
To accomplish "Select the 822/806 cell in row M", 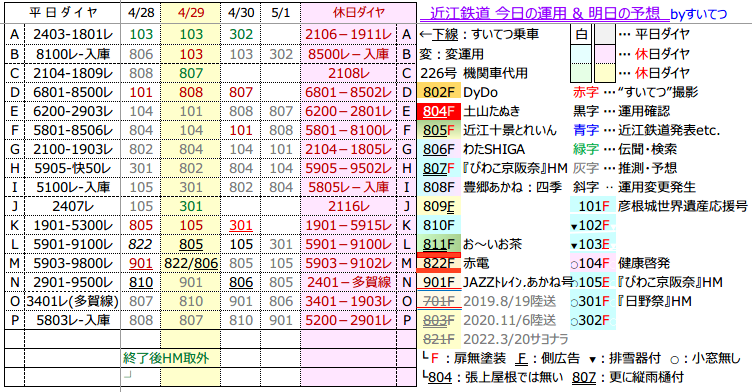I will click(191, 263).
